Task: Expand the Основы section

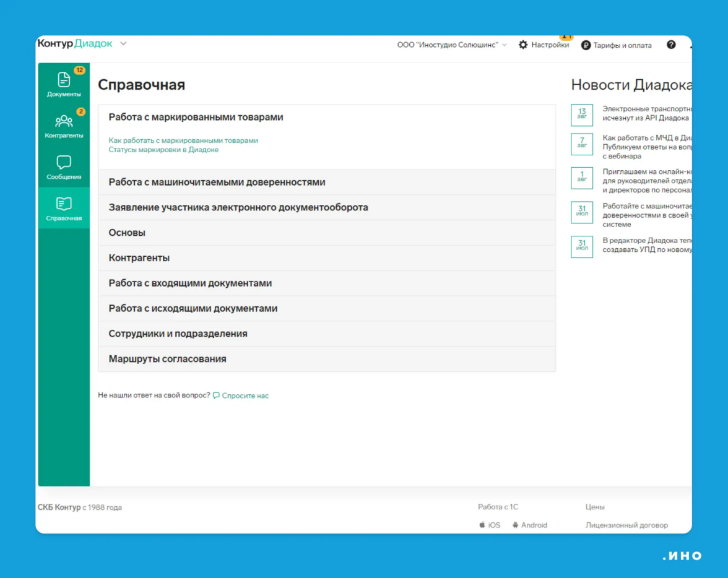Action: click(x=327, y=233)
